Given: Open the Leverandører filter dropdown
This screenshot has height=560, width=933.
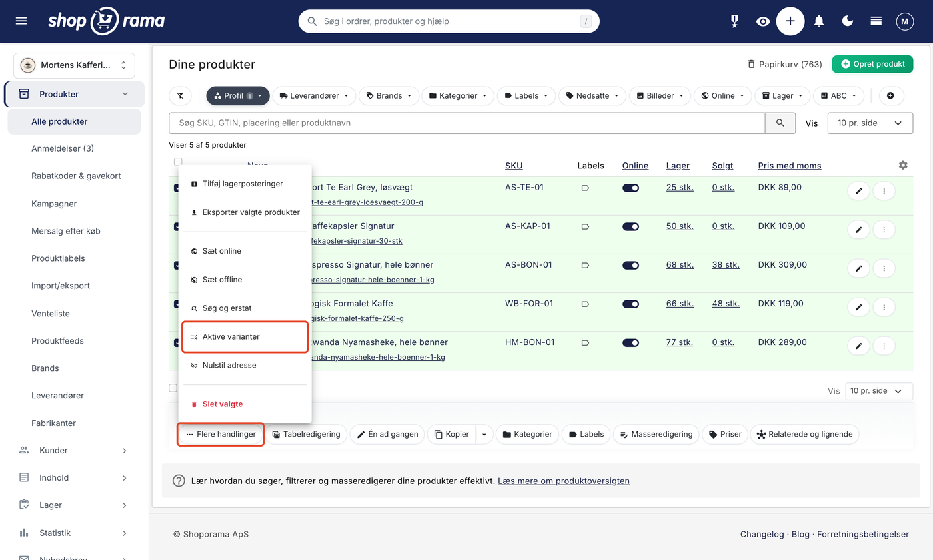Looking at the screenshot, I should [x=314, y=96].
